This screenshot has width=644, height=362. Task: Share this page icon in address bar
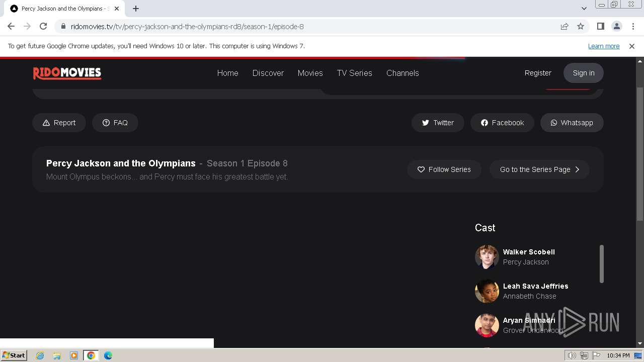coord(565,26)
